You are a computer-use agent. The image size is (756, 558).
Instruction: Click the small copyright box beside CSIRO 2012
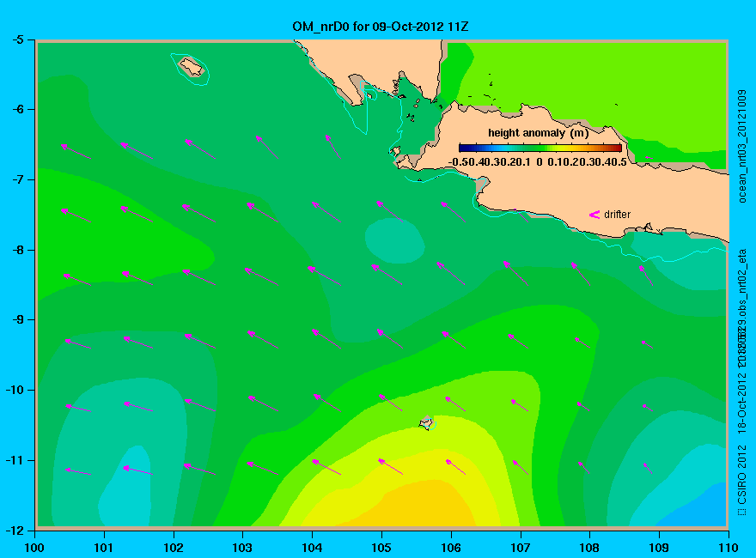point(741,512)
